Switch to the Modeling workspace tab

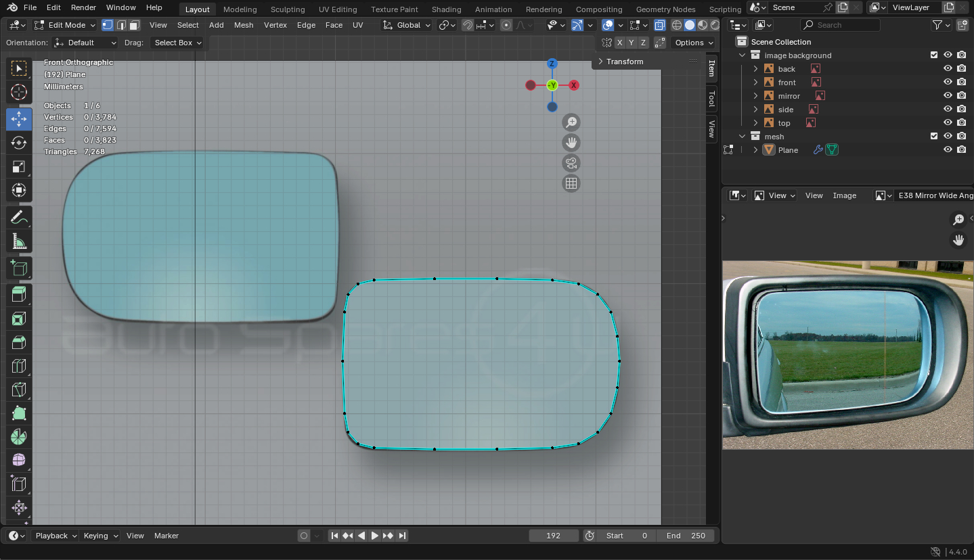click(x=240, y=9)
